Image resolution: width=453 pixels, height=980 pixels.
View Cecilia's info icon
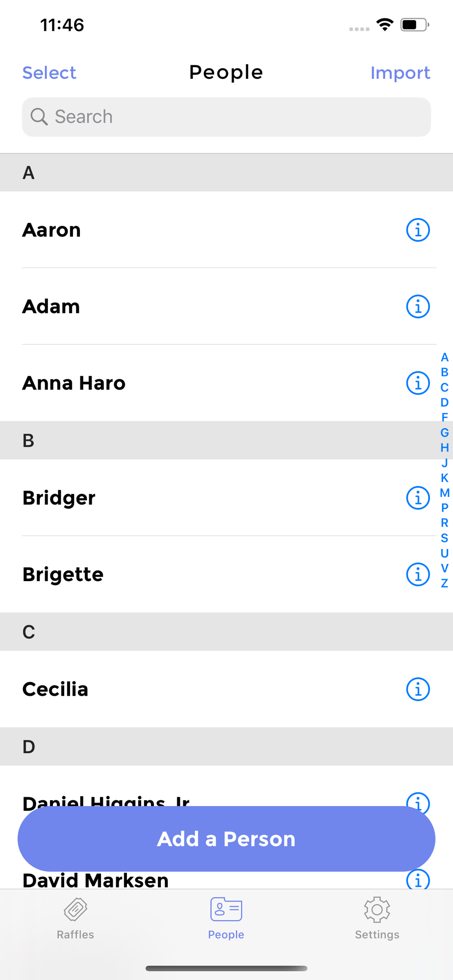pyautogui.click(x=418, y=689)
